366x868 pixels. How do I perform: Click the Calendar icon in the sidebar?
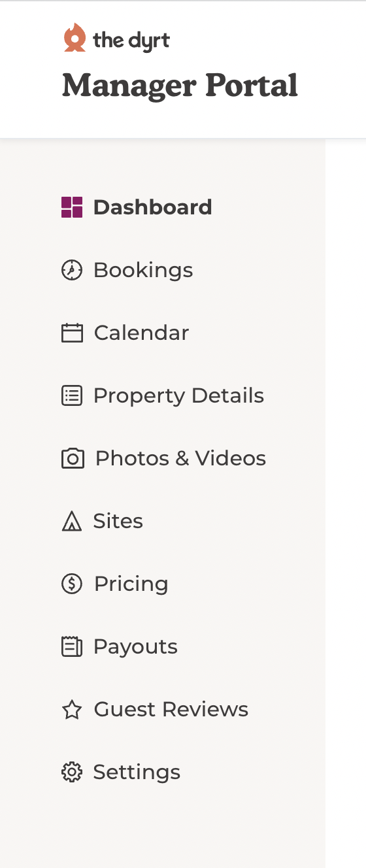(72, 333)
